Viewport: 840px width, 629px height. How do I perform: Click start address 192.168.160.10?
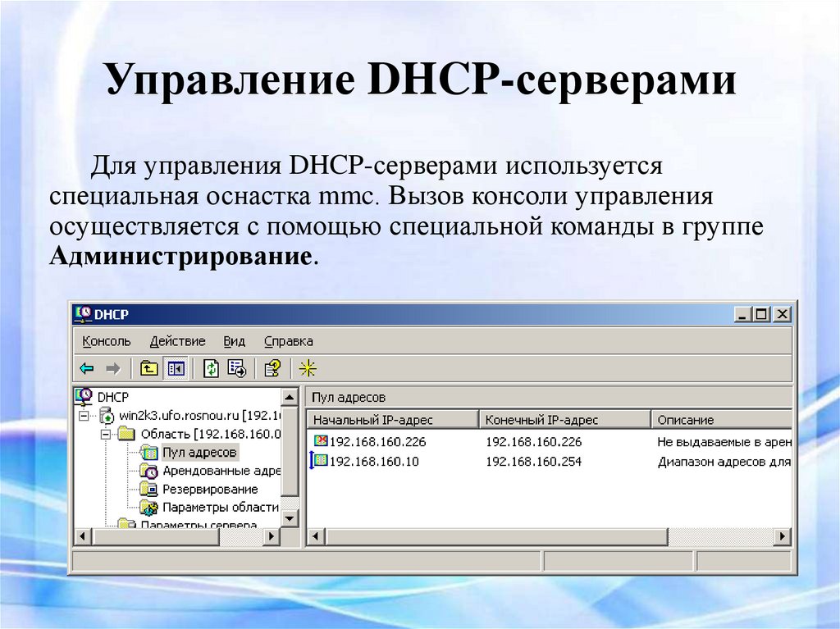point(374,462)
